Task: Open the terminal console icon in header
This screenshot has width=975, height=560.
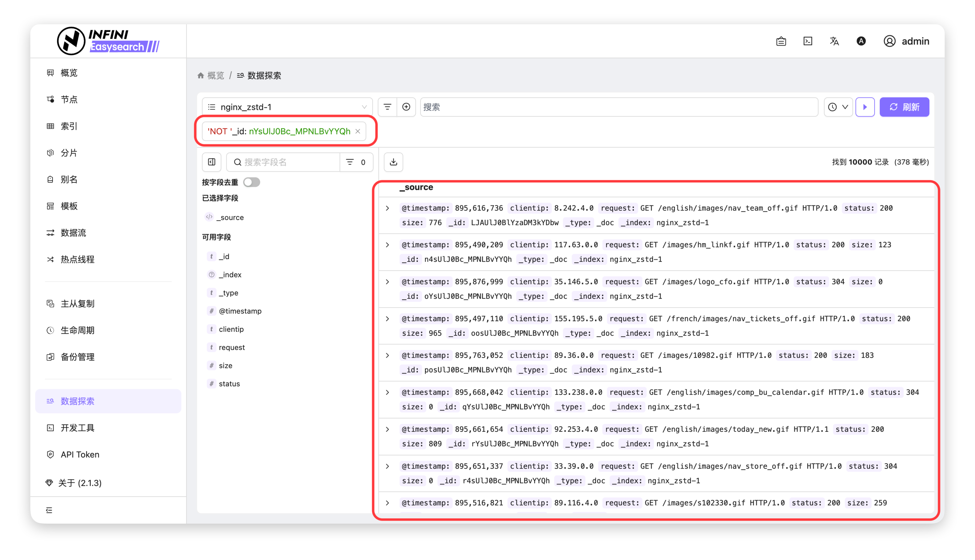Action: [x=808, y=41]
